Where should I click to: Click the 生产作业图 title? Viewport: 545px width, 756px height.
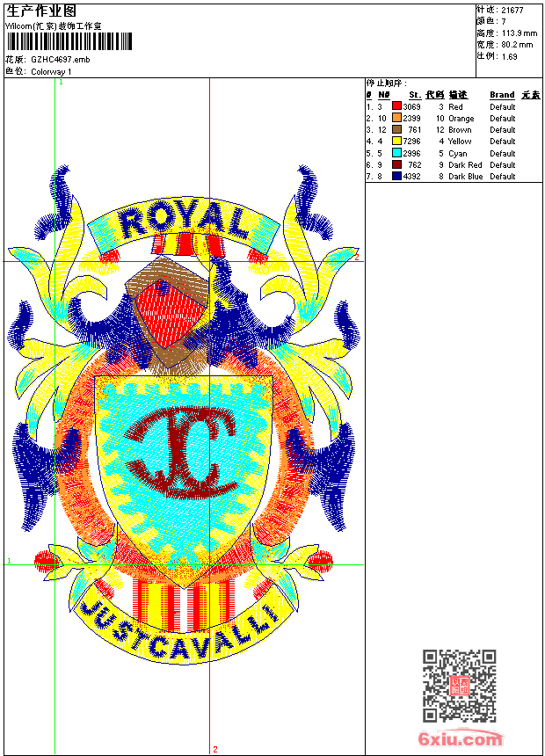[x=41, y=11]
